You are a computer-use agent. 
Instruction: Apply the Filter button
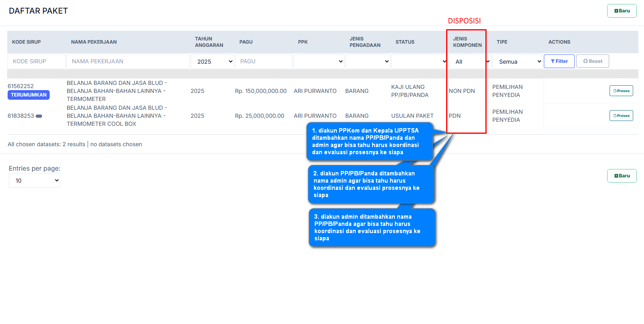559,61
